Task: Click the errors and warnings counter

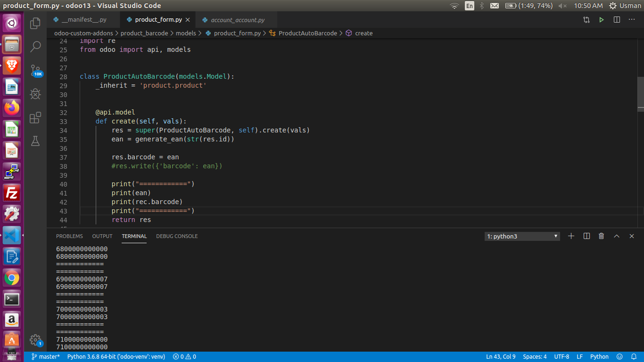Action: point(184,357)
